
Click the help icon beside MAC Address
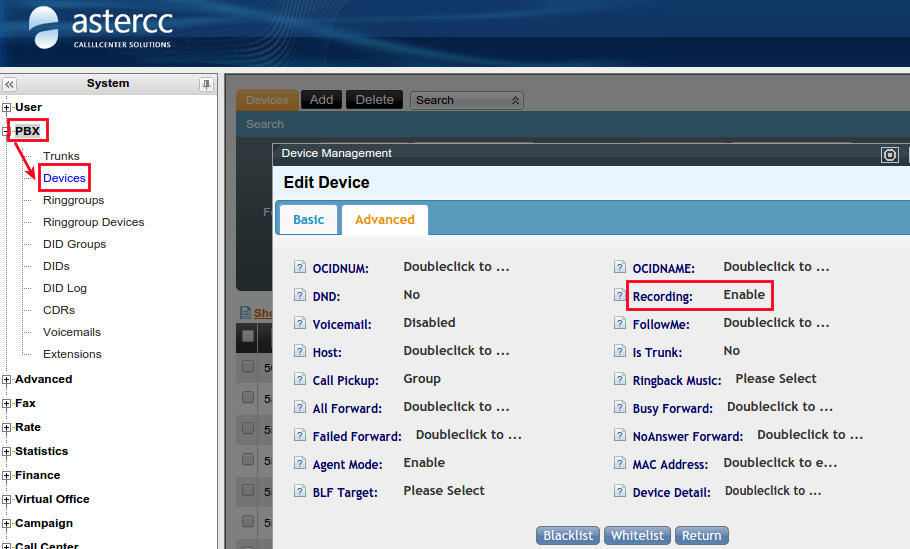(620, 464)
